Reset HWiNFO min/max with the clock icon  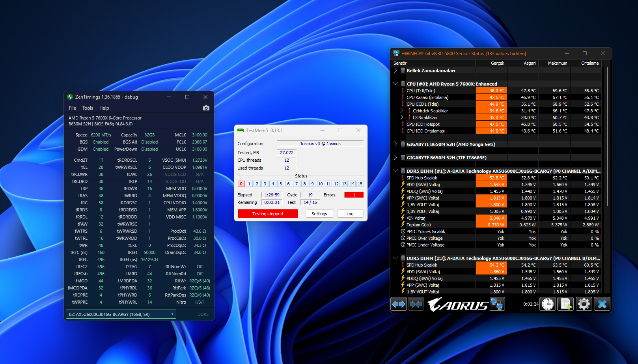[x=548, y=304]
